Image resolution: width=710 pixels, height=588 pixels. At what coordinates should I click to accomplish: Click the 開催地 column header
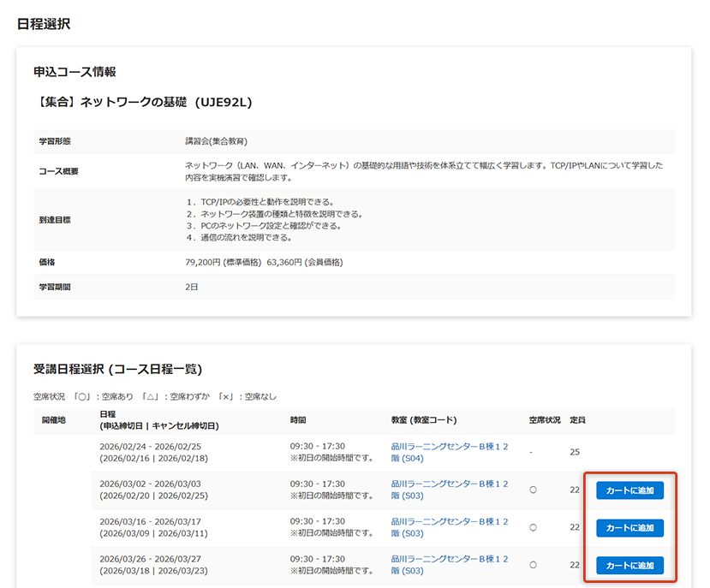(53, 420)
